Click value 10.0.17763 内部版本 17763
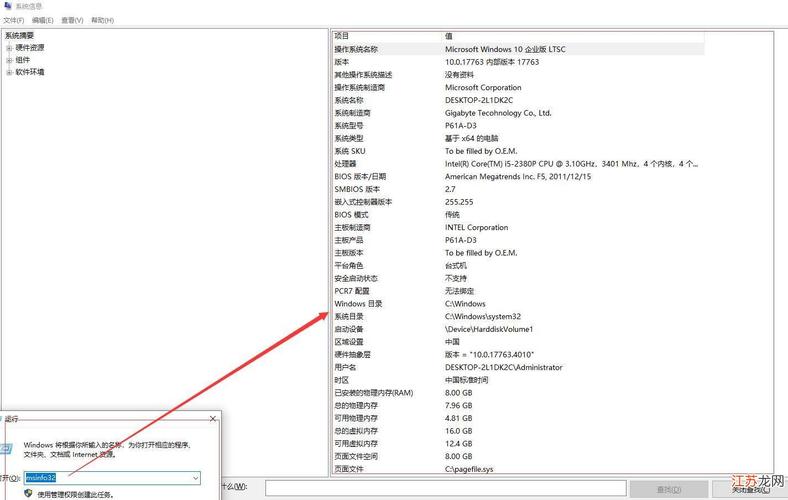The image size is (788, 500). click(492, 62)
